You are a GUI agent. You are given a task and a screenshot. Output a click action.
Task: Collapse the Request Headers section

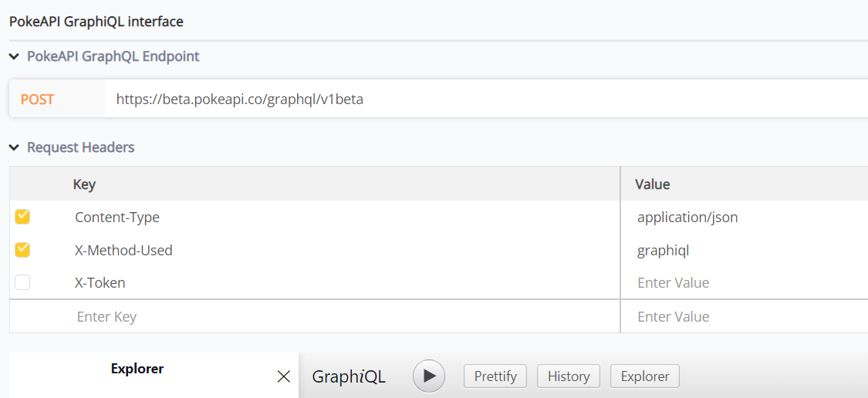tap(15, 148)
